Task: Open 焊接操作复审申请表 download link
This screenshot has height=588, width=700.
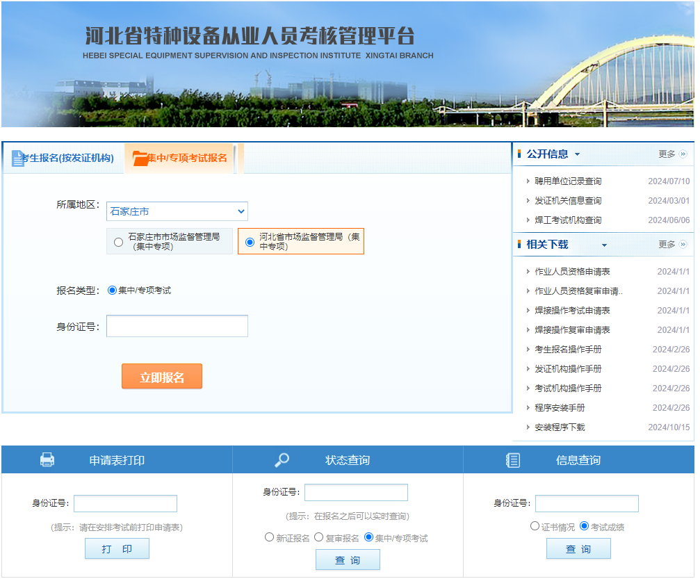Action: click(572, 330)
